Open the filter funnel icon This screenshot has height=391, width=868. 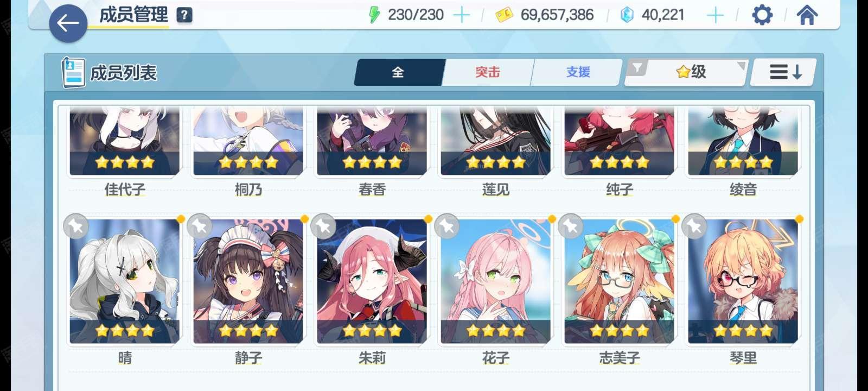637,68
